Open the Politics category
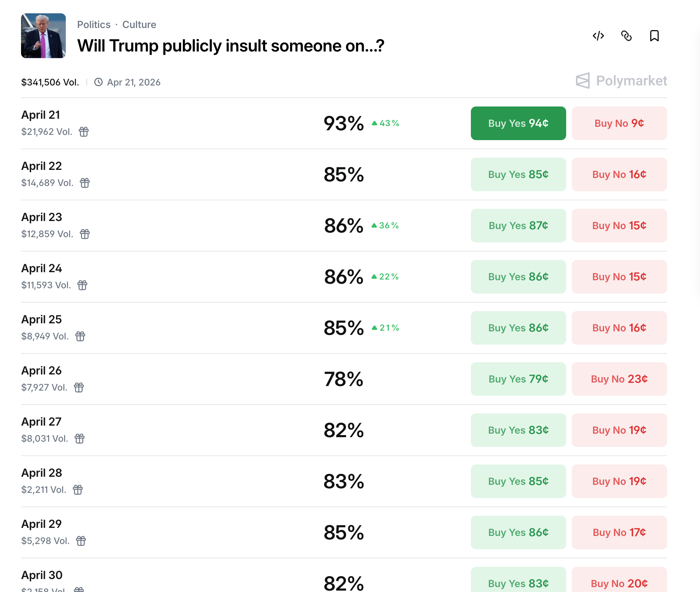 click(x=94, y=25)
